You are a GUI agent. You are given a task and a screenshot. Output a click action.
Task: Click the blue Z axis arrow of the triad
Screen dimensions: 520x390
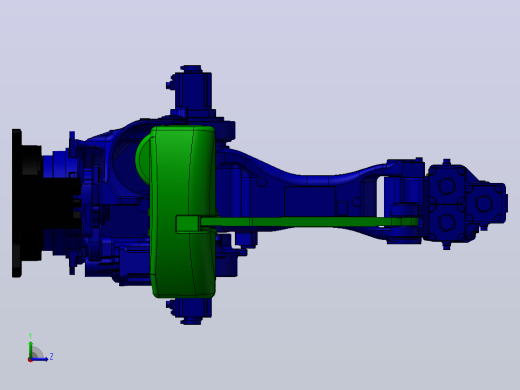[x=40, y=359]
